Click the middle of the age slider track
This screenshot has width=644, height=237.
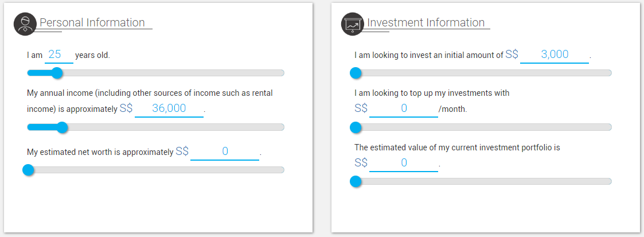(156, 73)
